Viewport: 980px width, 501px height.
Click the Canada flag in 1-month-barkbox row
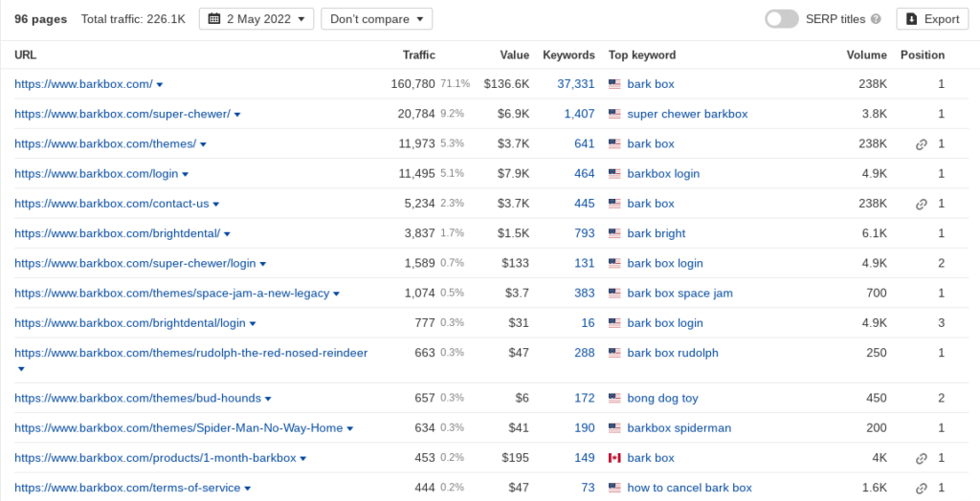(x=614, y=458)
